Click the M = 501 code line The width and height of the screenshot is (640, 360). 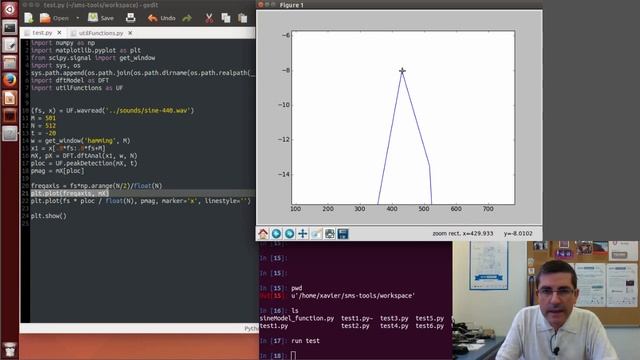(x=43, y=118)
